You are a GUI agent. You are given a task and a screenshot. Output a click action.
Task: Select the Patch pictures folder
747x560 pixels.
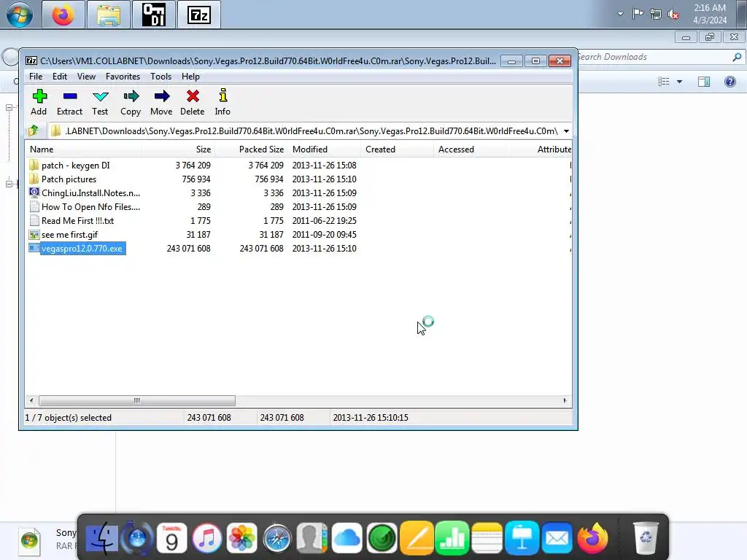pyautogui.click(x=69, y=179)
